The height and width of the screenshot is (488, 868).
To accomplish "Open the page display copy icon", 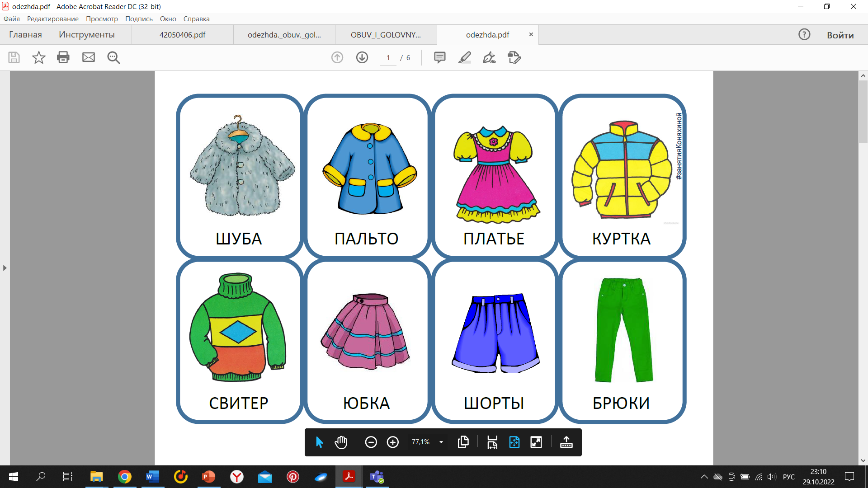I will click(463, 442).
